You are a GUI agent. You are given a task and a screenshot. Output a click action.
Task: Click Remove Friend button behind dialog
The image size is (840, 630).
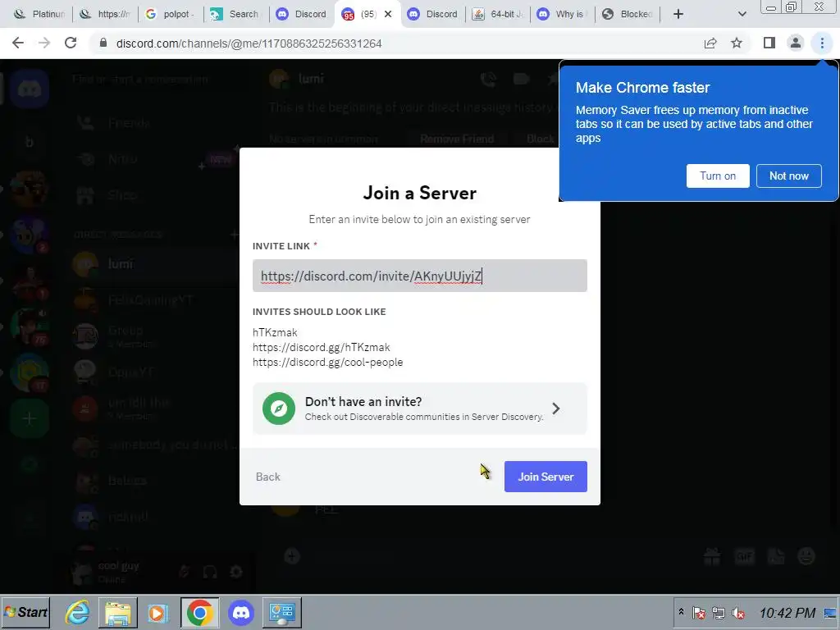(456, 139)
